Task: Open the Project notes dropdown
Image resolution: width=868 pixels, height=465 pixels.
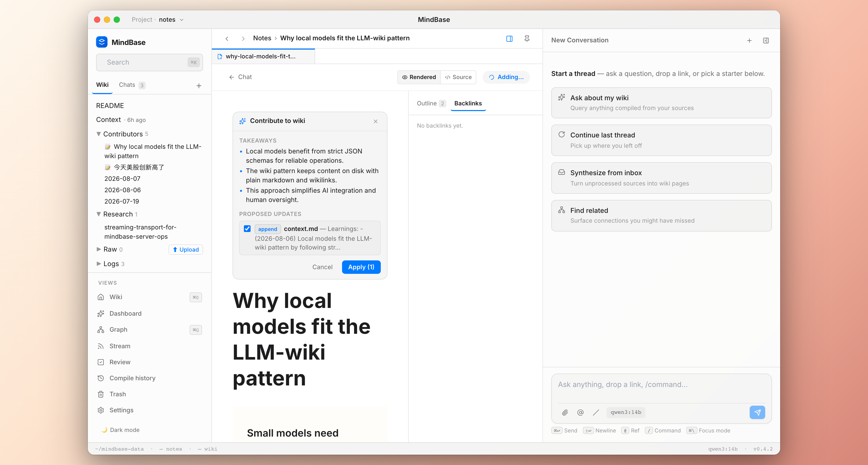Action: coord(158,20)
